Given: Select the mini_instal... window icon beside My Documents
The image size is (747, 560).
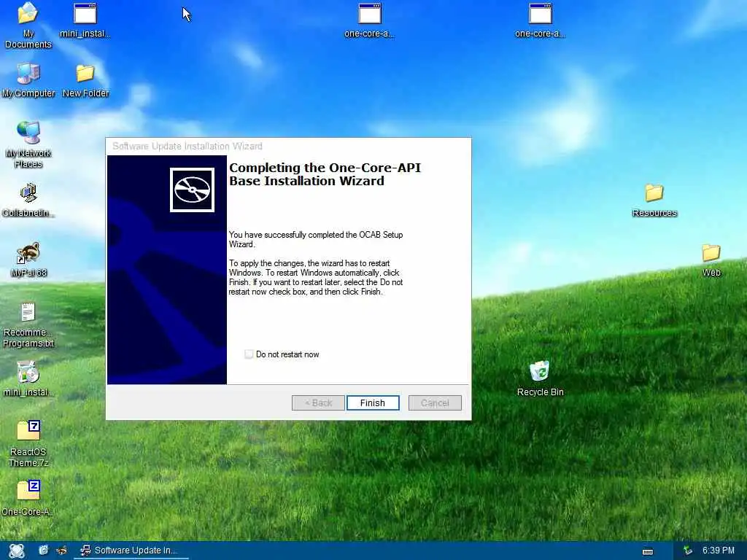Looking at the screenshot, I should tap(85, 20).
